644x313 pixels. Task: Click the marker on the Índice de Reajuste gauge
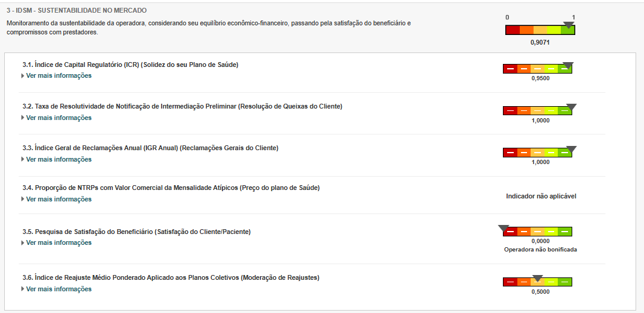(x=538, y=279)
